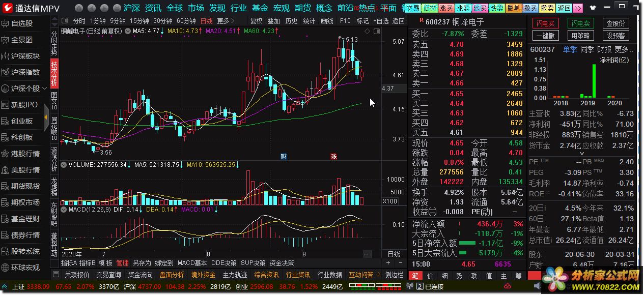The height and width of the screenshot is (295, 644).
Task: Expand more bottom tabs with > arrow
Action: click(378, 275)
